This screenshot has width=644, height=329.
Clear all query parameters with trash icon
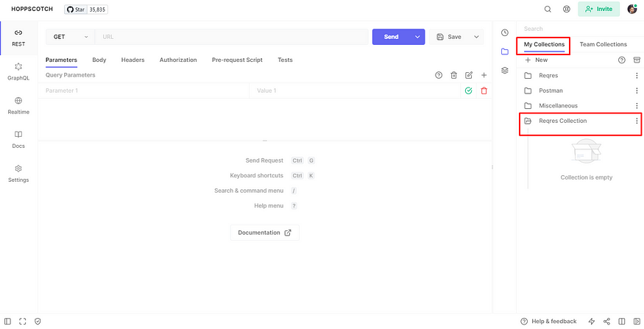(x=453, y=75)
